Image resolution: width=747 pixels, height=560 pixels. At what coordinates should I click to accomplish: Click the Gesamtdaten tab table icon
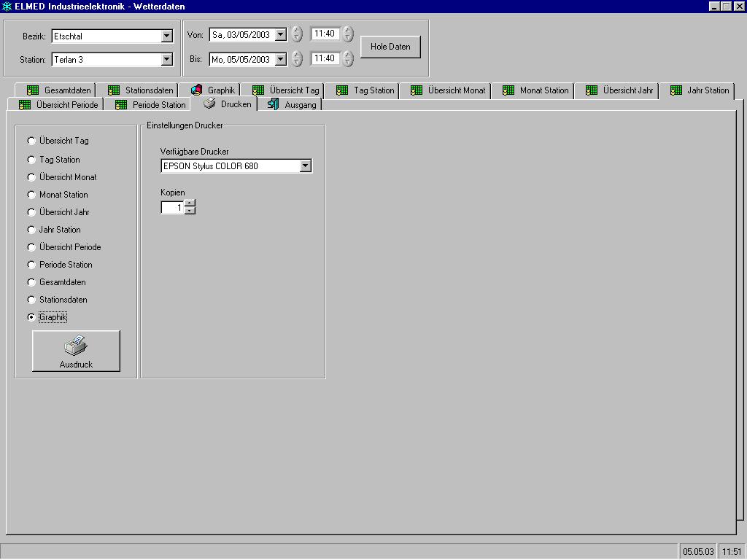click(33, 90)
